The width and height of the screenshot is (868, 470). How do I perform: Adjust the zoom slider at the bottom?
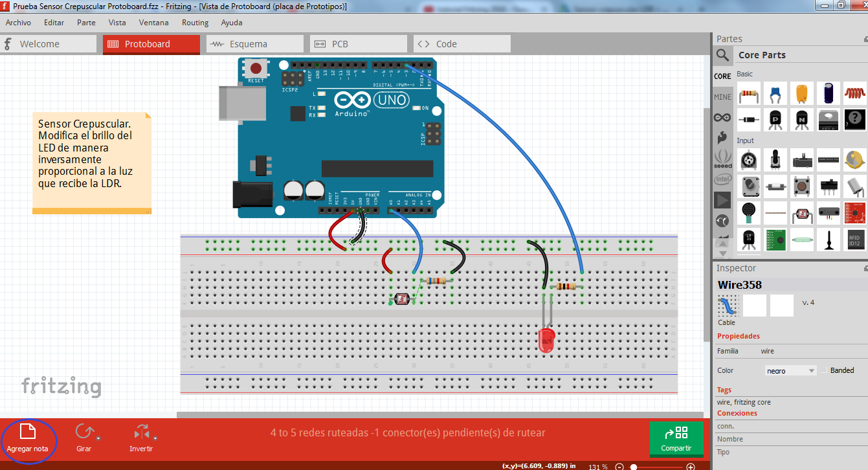click(634, 466)
